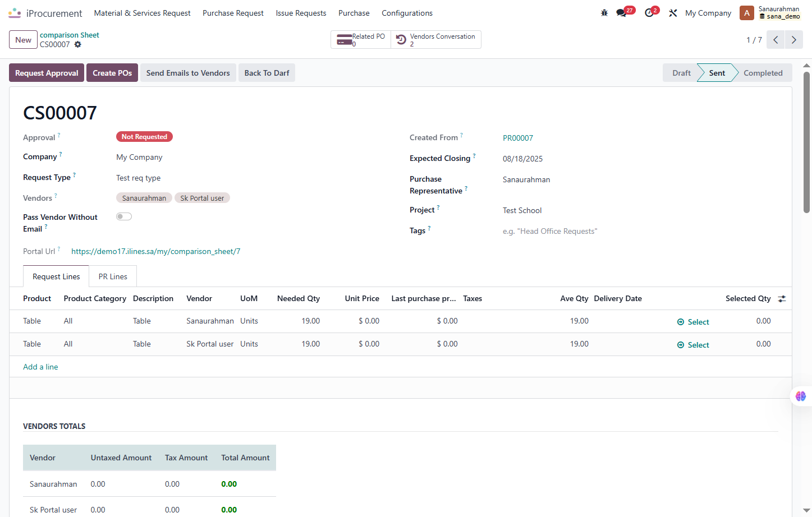This screenshot has height=517, width=812.
Task: Open user avatar A menu
Action: (x=747, y=13)
